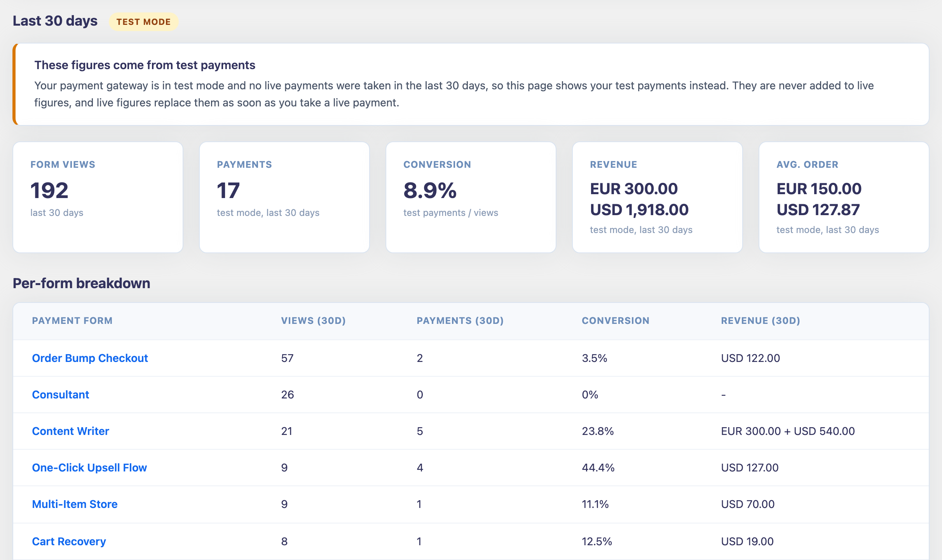Viewport: 942px width, 560px height.
Task: Select the EUR 150.00 average order
Action: pyautogui.click(x=819, y=189)
